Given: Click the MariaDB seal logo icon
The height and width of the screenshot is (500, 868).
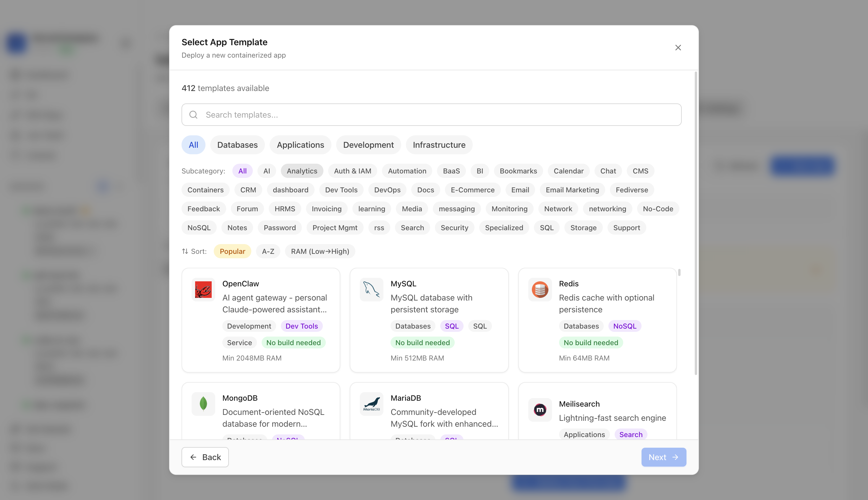Looking at the screenshot, I should (x=372, y=404).
